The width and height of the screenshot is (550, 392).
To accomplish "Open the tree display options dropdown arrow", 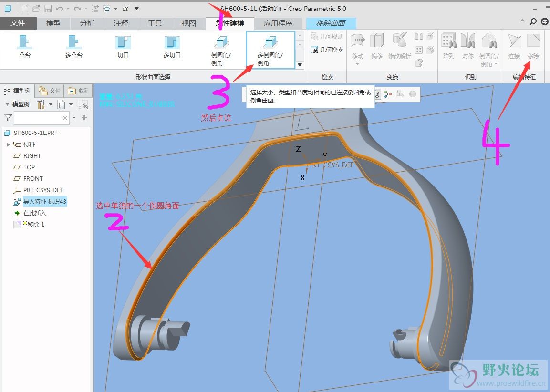I will click(x=71, y=104).
